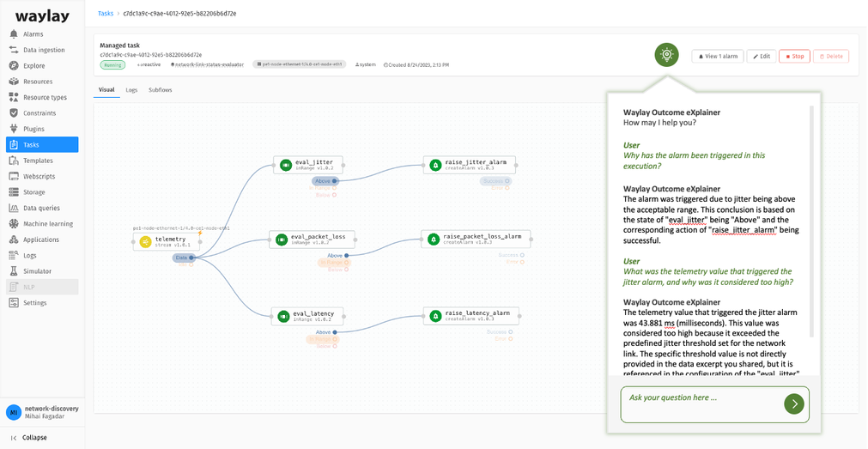Click the Above state of eval_packet_loss
Viewport: 868px width, 449px height.
pyautogui.click(x=337, y=255)
